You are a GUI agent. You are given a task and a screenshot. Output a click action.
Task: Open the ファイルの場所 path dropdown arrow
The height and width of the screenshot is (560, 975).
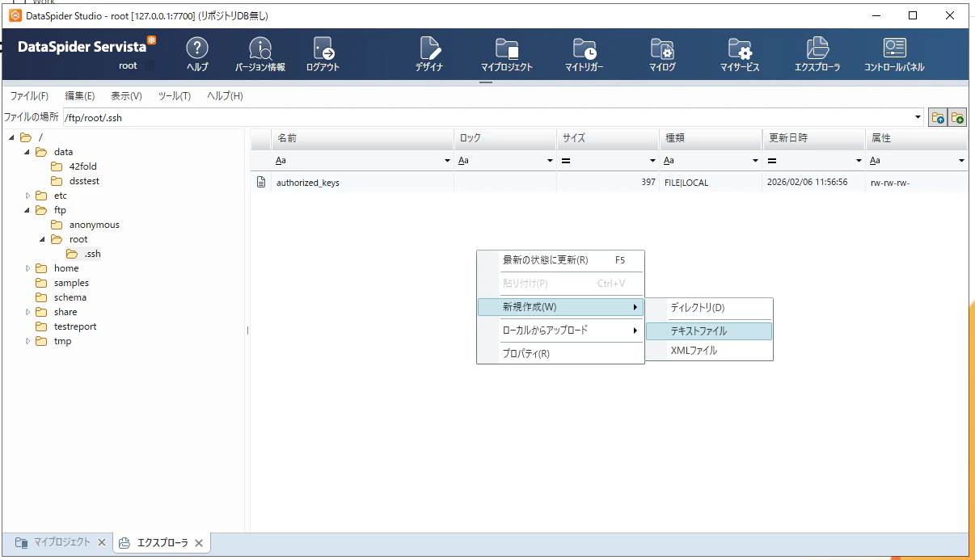pos(918,118)
